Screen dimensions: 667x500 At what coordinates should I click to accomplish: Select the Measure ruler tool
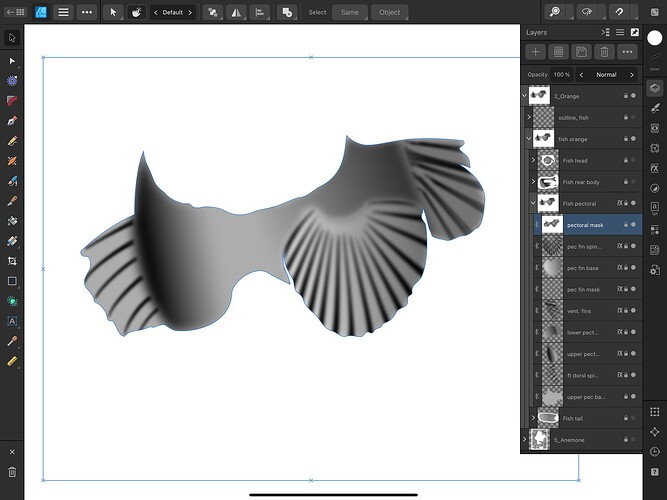[x=12, y=361]
